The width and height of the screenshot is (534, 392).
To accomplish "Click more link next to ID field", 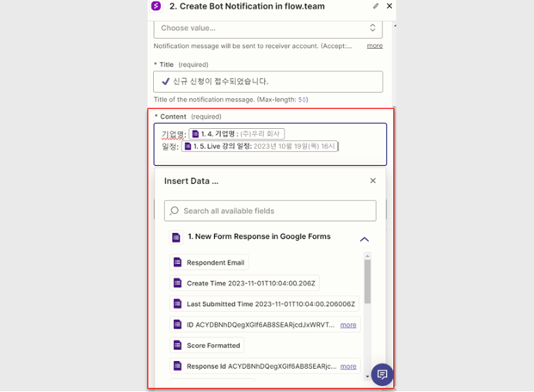I will [x=348, y=325].
